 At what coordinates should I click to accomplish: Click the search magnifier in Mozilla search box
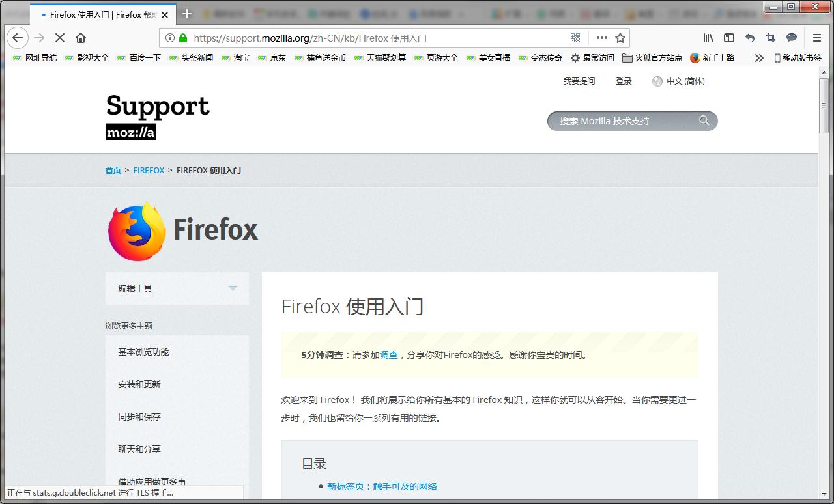coord(704,120)
